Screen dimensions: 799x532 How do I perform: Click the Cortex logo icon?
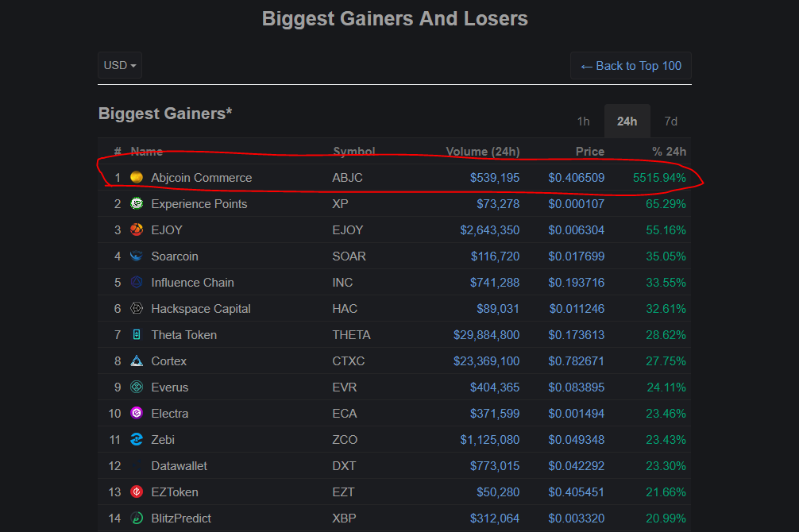click(137, 361)
